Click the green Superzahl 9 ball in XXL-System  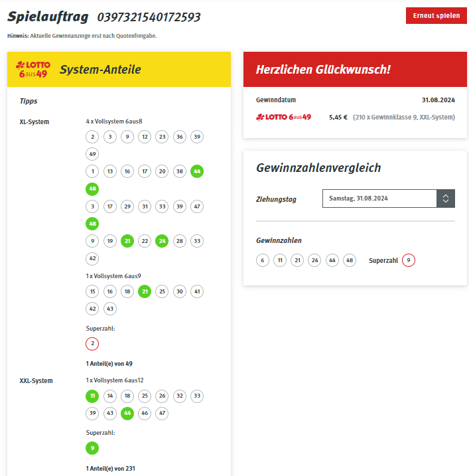(92, 448)
